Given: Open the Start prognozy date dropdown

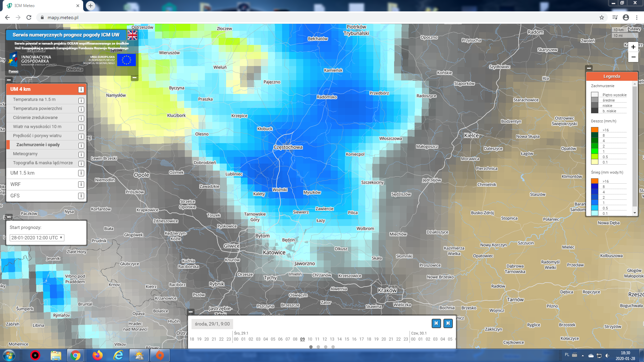Looking at the screenshot, I should 37,238.
